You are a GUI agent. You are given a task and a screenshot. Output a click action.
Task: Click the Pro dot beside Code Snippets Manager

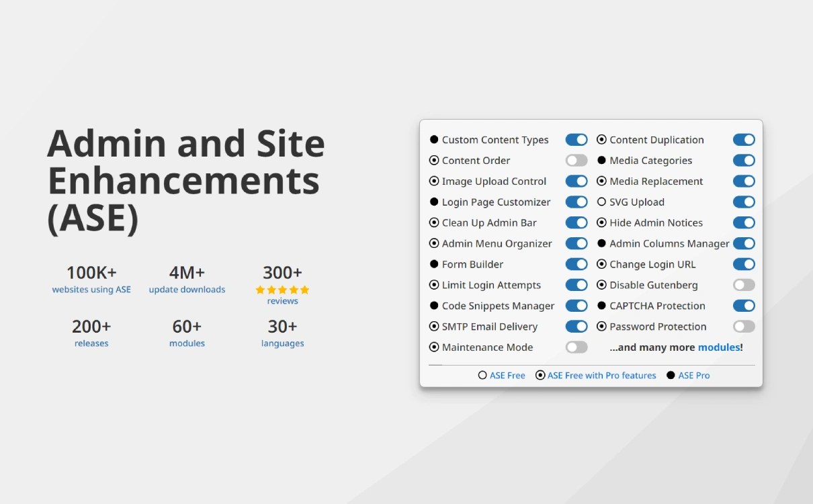tap(434, 306)
